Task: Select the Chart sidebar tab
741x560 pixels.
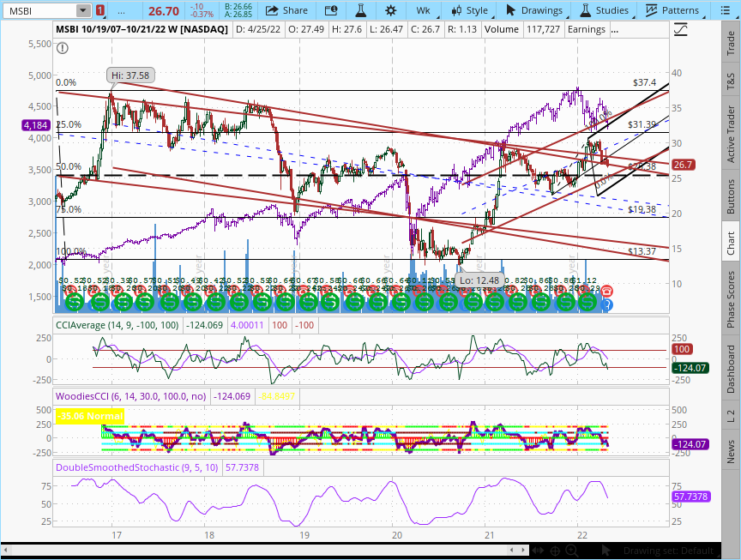Action: point(731,243)
